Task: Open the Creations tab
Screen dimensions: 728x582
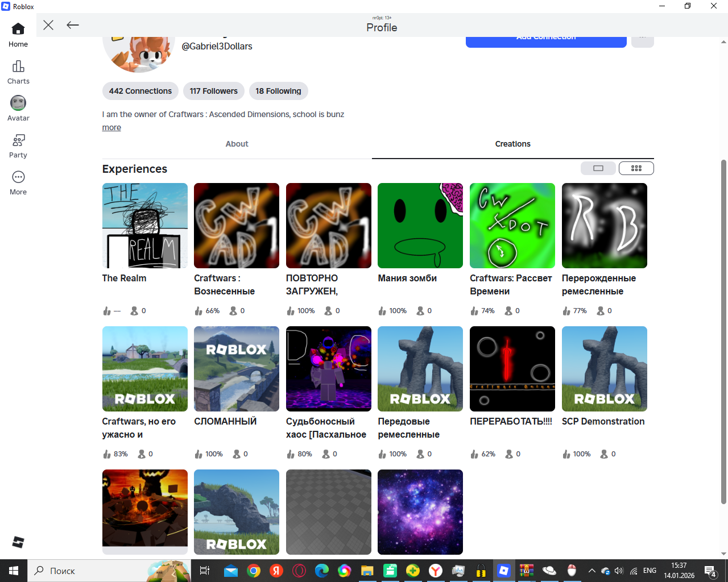Action: click(513, 144)
